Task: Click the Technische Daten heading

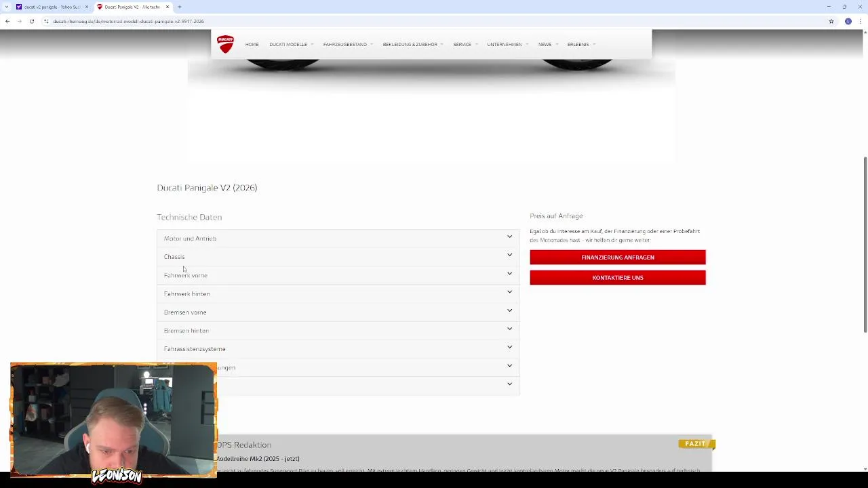Action: coord(189,217)
